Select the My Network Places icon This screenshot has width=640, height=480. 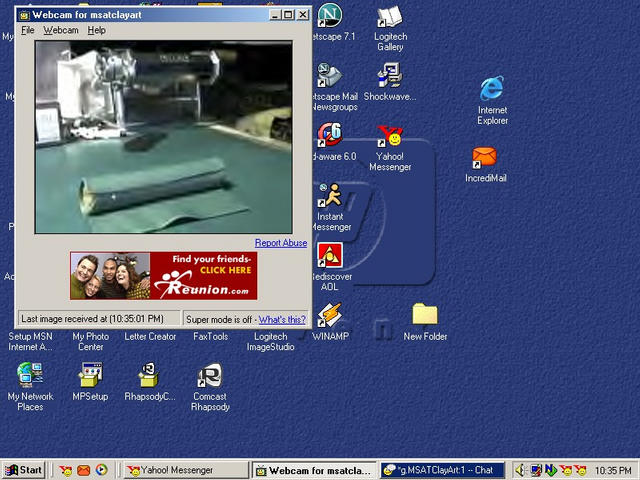[x=30, y=375]
